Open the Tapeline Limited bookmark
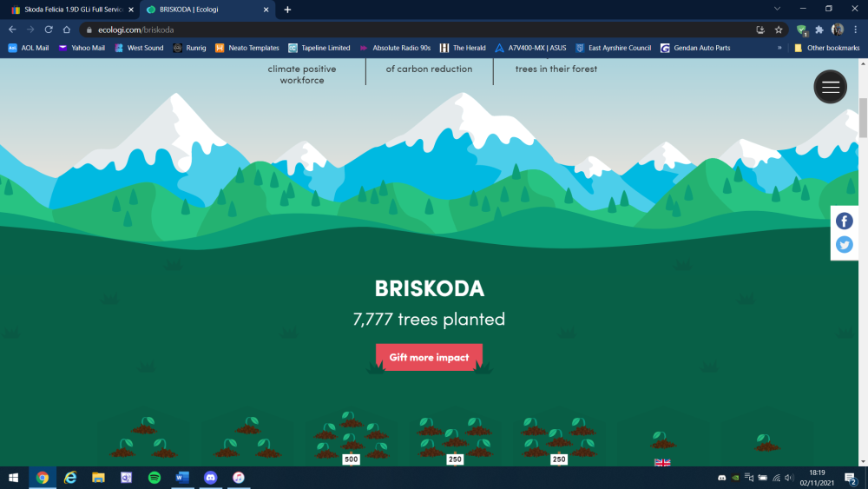Screen dimensions: 868x489 pos(319,48)
